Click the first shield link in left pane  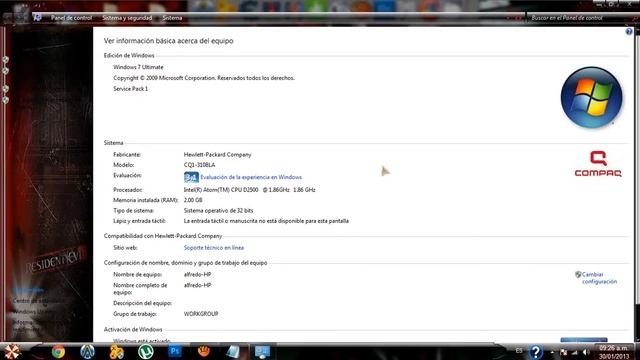(x=5, y=60)
